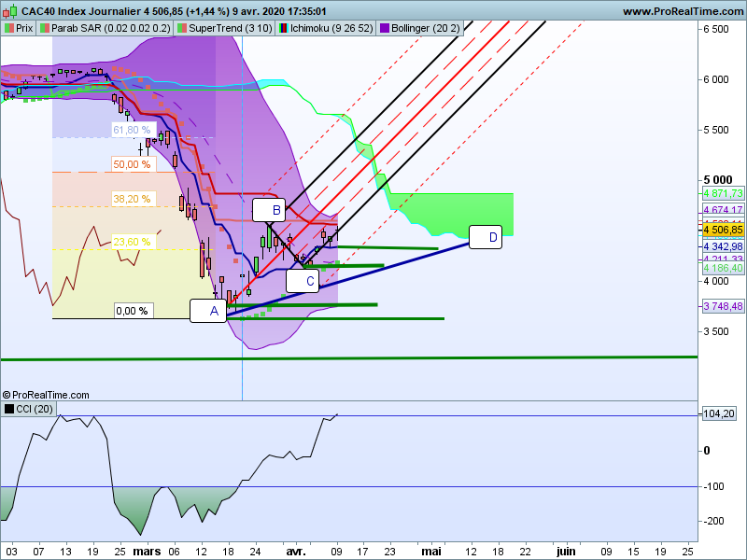
Task: Click the -100 CCI axis label
Action: pyautogui.click(x=713, y=486)
